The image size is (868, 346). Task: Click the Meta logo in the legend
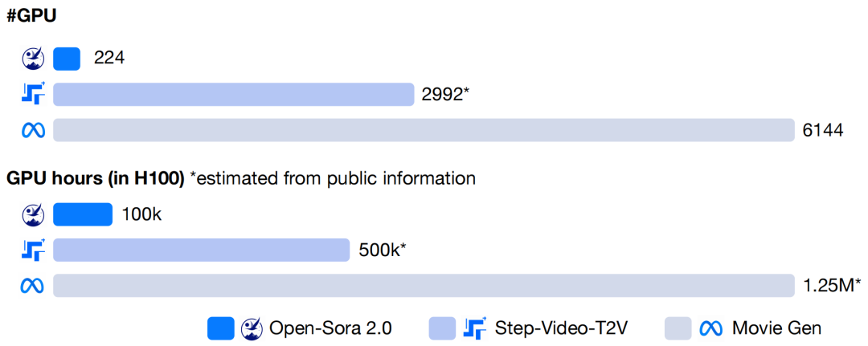click(x=711, y=328)
